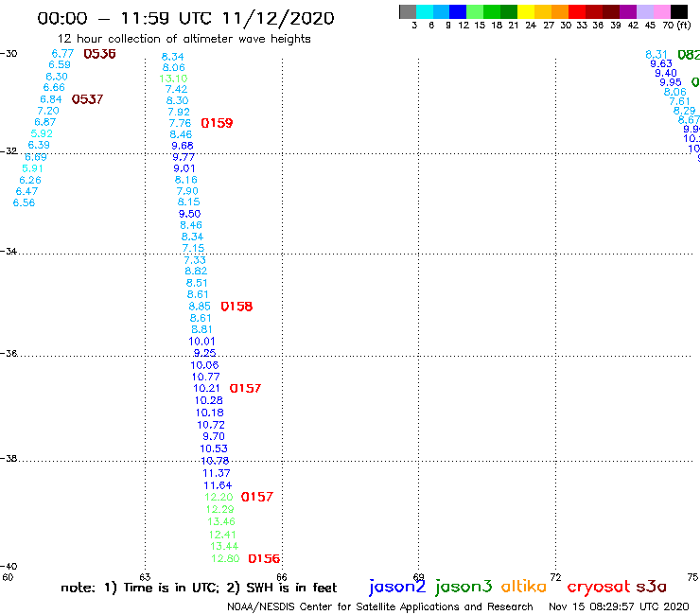Click the wave height value 5.91
The height and width of the screenshot is (615, 700).
32,168
